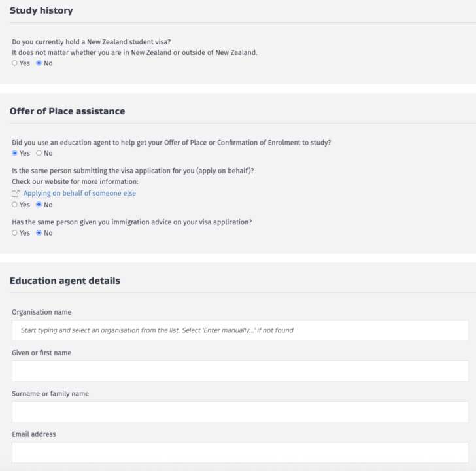Choose Yes for using an education agent
Screen dimensions: 476x471
tap(16, 153)
